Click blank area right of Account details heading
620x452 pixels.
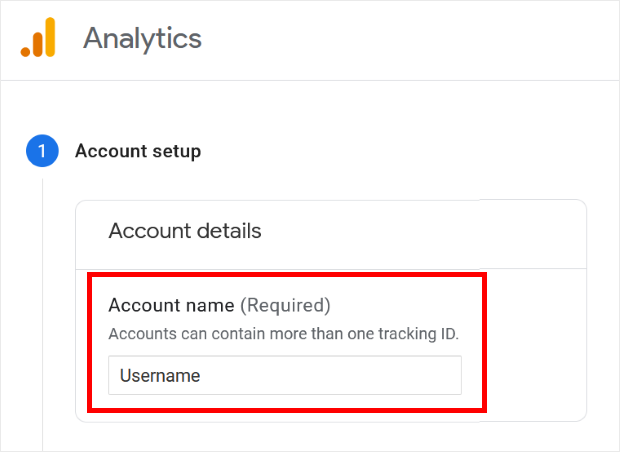coord(420,231)
